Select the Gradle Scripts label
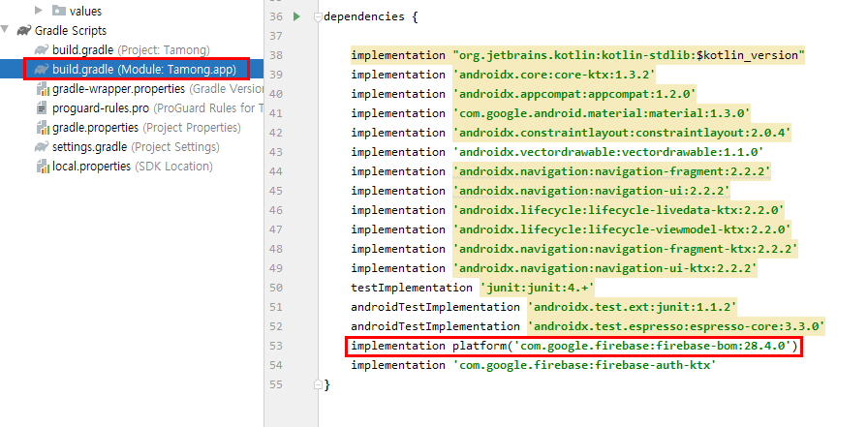 pos(71,30)
